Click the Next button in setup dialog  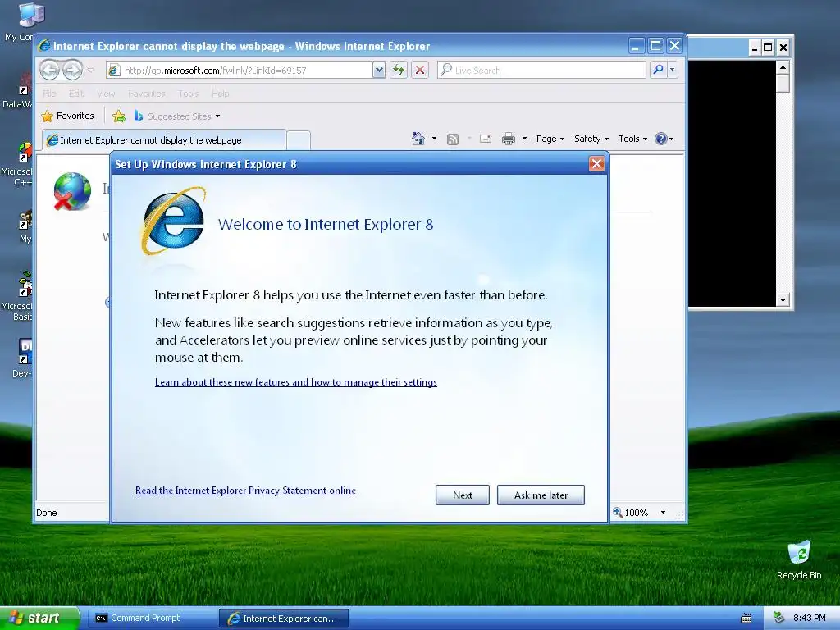[463, 495]
